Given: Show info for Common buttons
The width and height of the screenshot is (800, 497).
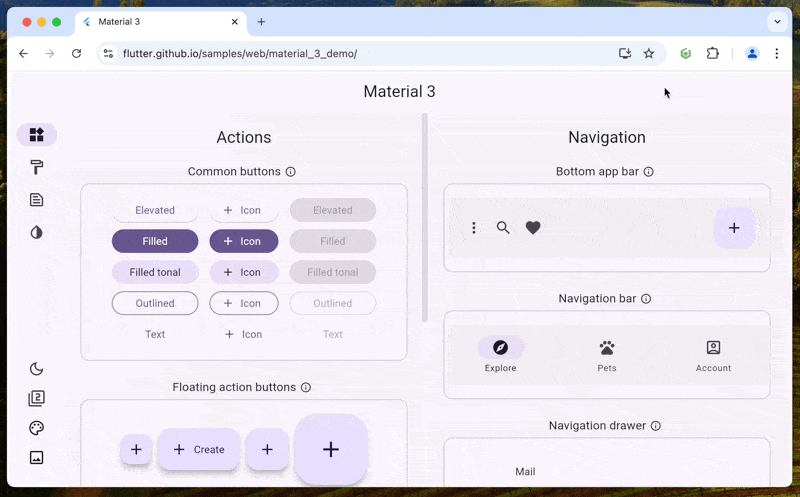Looking at the screenshot, I should tap(290, 171).
